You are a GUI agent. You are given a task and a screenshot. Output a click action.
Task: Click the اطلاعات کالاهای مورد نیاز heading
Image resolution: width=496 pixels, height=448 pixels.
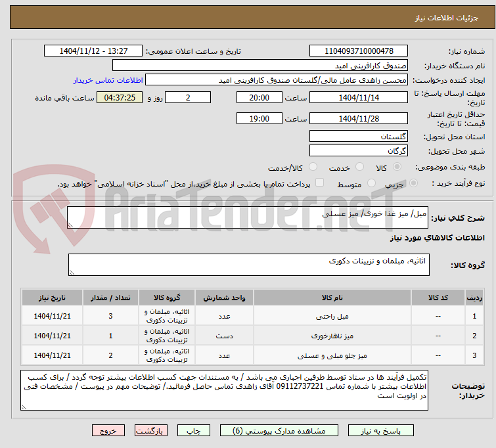tap(437, 238)
